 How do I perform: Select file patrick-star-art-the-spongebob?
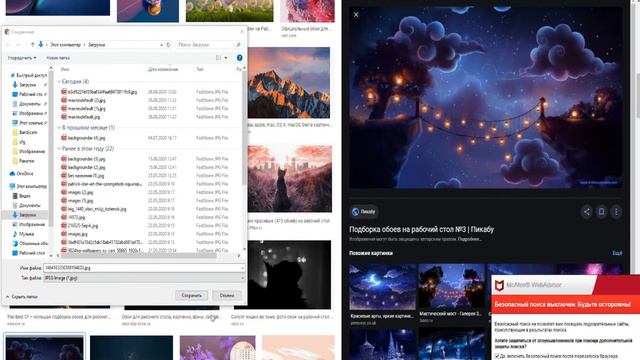pos(104,184)
